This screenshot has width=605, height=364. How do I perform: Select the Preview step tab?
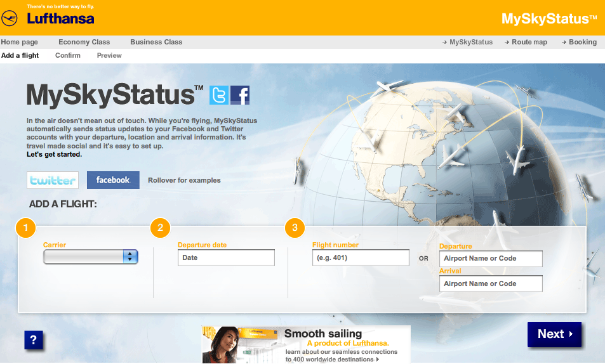[x=109, y=56]
